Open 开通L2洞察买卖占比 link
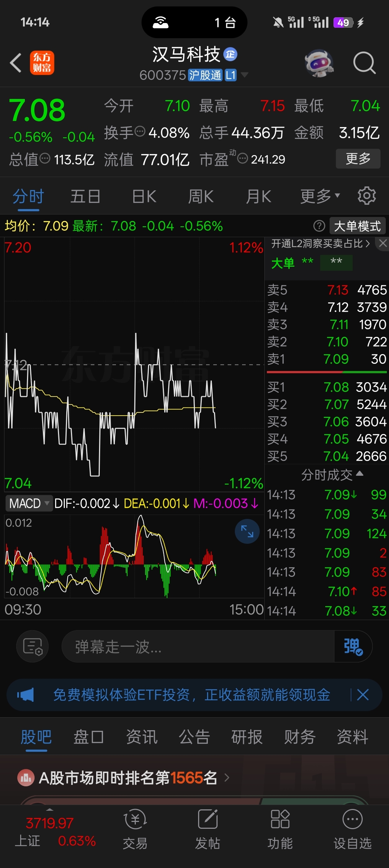Image resolution: width=389 pixels, height=868 pixels. [x=321, y=244]
